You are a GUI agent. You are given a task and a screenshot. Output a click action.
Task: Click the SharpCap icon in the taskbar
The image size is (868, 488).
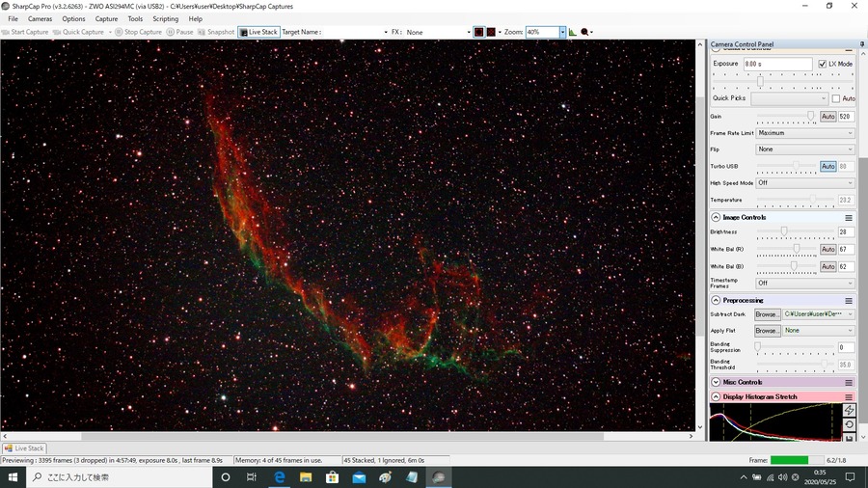tap(439, 477)
